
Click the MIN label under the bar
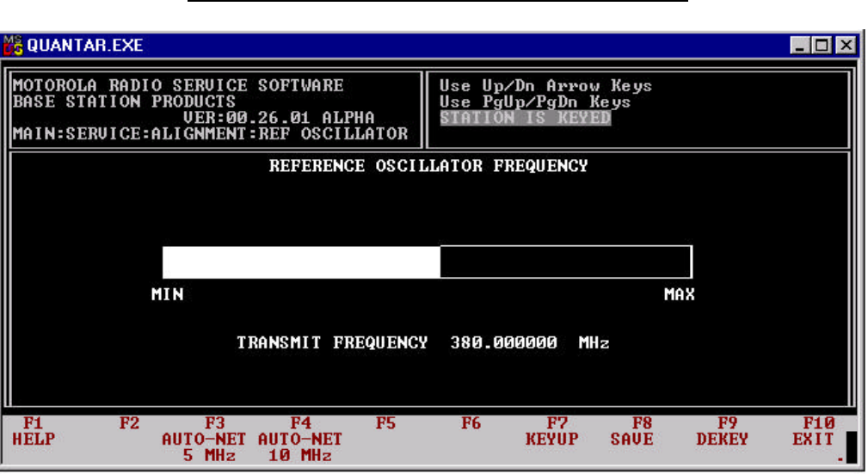tap(167, 294)
